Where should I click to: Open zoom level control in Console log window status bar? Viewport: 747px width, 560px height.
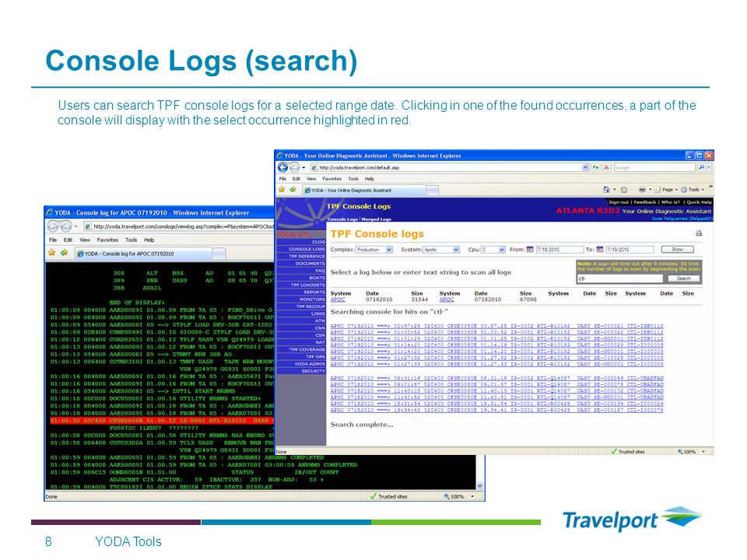point(459,496)
